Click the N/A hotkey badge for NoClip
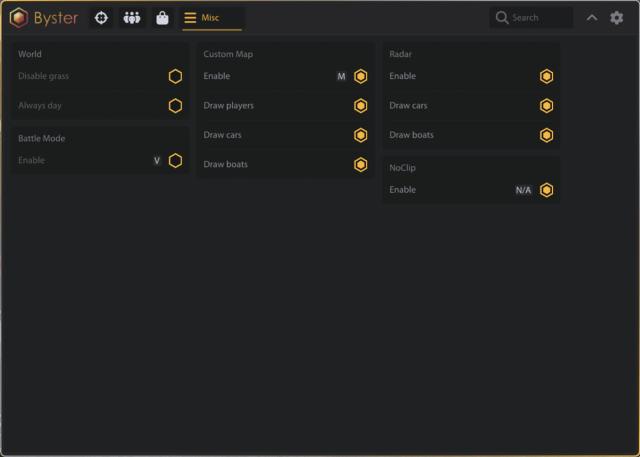640x457 pixels. (x=523, y=190)
